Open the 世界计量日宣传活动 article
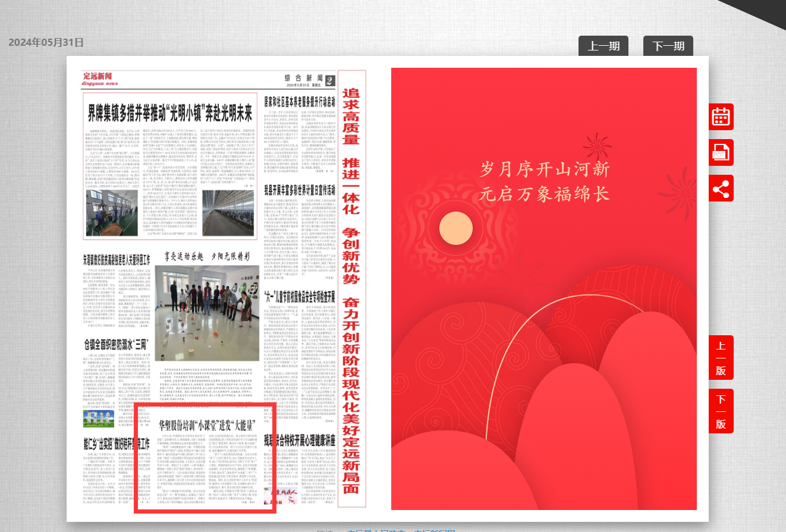This screenshot has width=786, height=532. (x=300, y=190)
